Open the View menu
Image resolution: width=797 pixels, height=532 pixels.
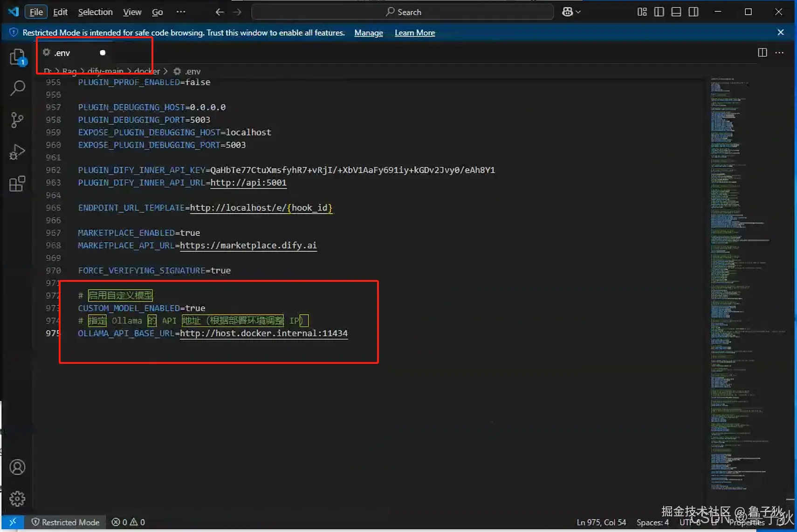click(132, 12)
